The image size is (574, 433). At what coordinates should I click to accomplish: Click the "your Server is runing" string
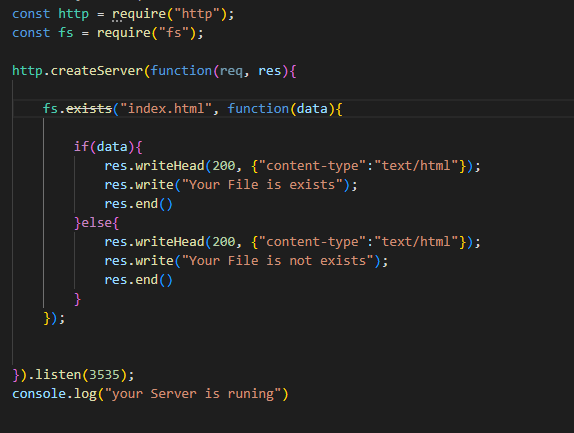193,394
